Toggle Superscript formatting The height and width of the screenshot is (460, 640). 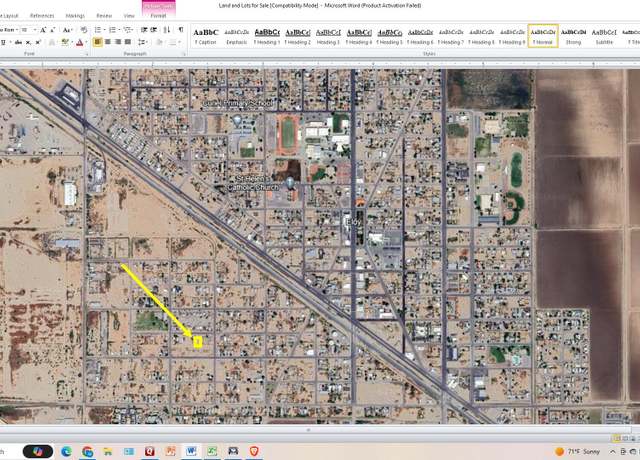38,42
